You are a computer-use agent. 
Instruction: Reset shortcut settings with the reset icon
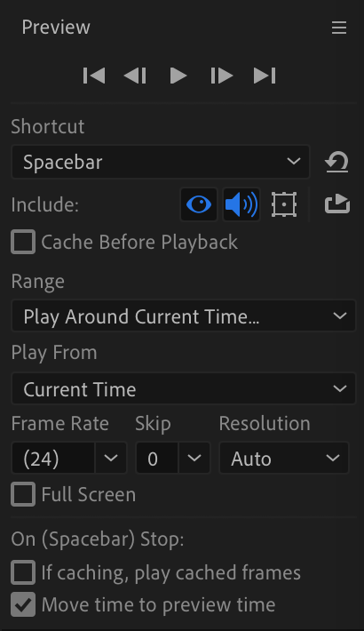336,162
